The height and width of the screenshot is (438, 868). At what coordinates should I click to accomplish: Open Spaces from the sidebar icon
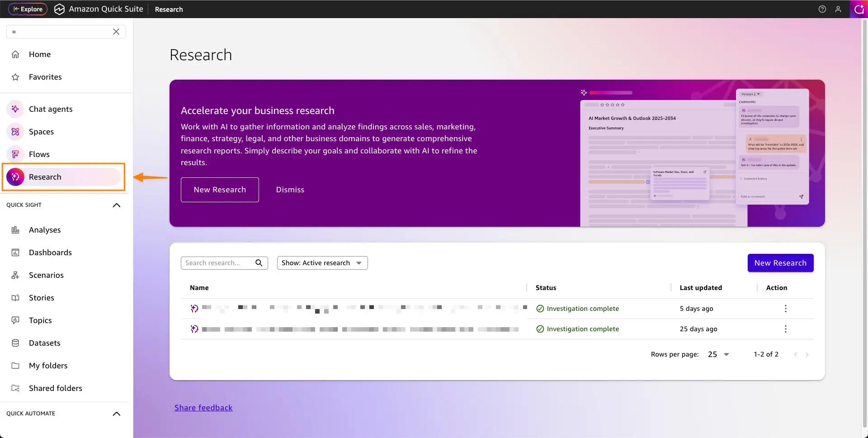(15, 132)
